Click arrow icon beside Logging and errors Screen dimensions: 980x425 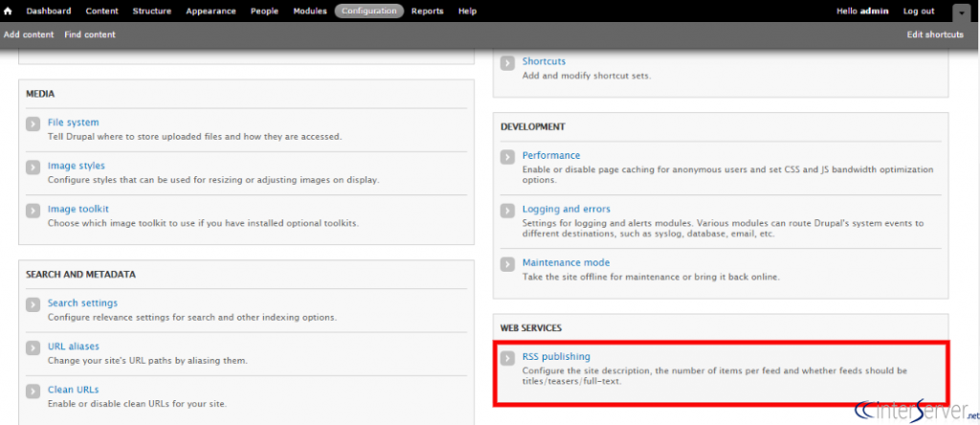507,211
